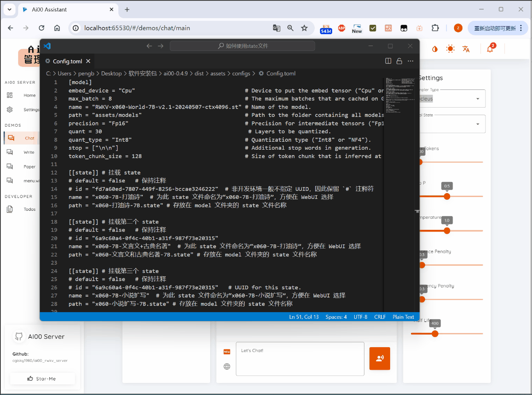Toggle the editor lock icon in VS Code

click(x=399, y=61)
